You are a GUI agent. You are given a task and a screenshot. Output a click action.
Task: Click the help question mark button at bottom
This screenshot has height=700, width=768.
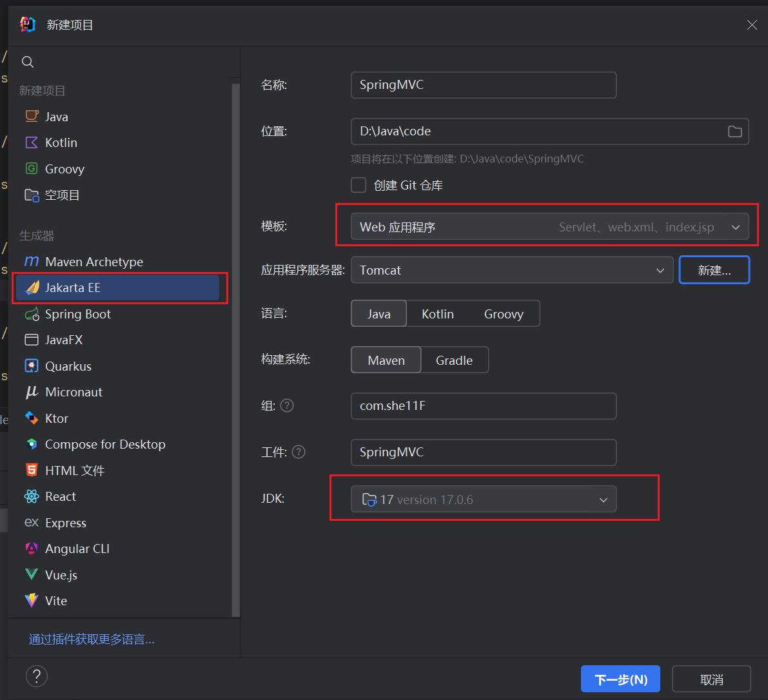point(37,677)
